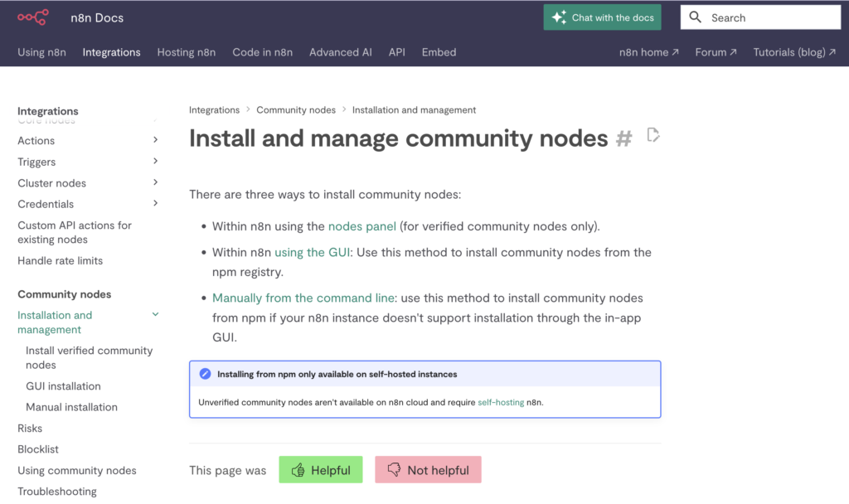Viewport: 849px width, 504px height.
Task: Open the nodes panel link
Action: coord(362,226)
